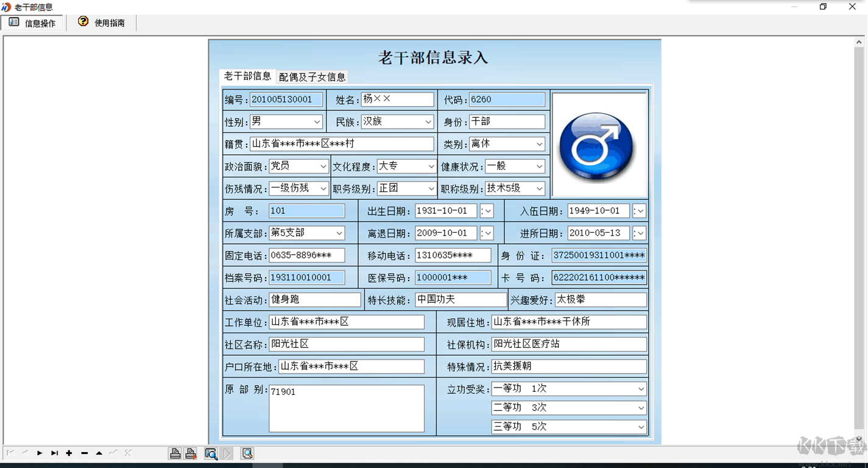Open the print icon on the toolbar
Viewport: 868px width, 468px height.
[175, 453]
